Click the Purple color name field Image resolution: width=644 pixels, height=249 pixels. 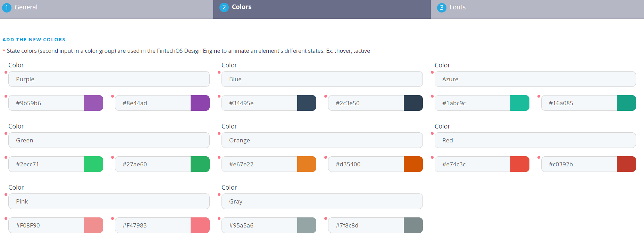tap(109, 79)
